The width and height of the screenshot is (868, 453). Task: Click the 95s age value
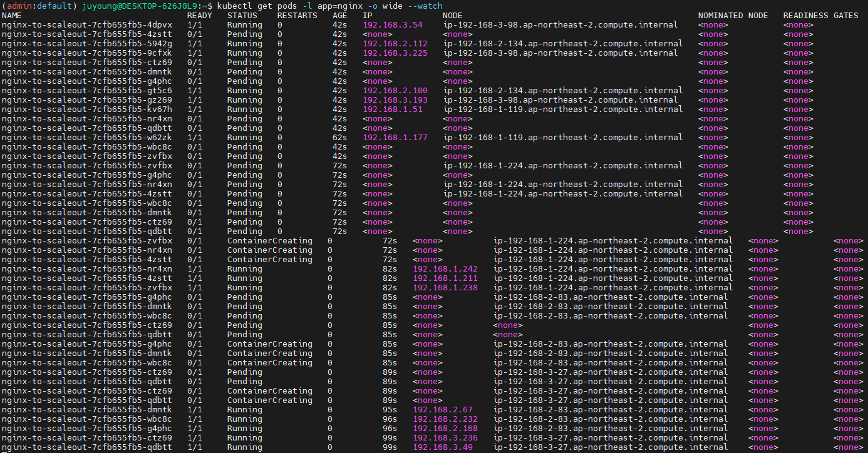(390, 410)
